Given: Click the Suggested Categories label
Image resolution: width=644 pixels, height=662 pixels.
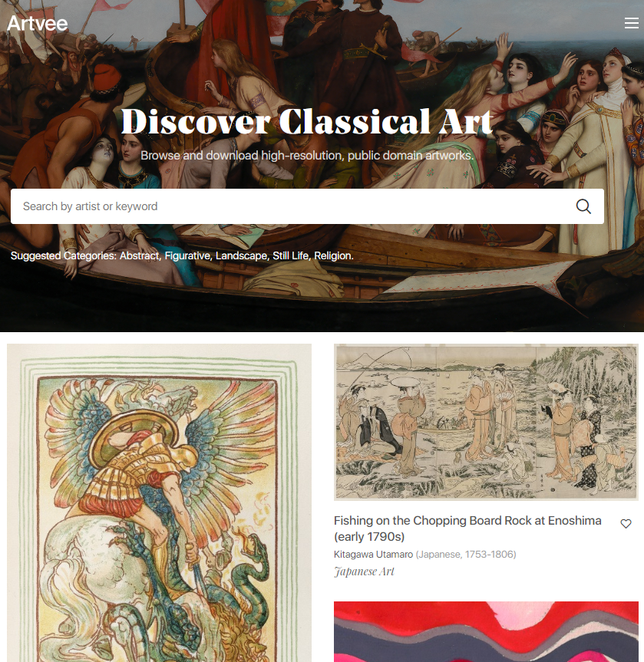Looking at the screenshot, I should point(64,256).
